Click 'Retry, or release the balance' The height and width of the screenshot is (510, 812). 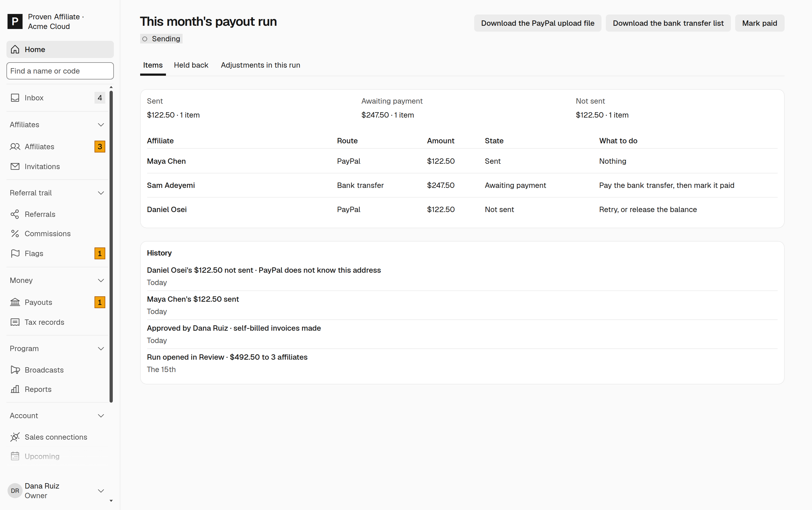coord(648,209)
